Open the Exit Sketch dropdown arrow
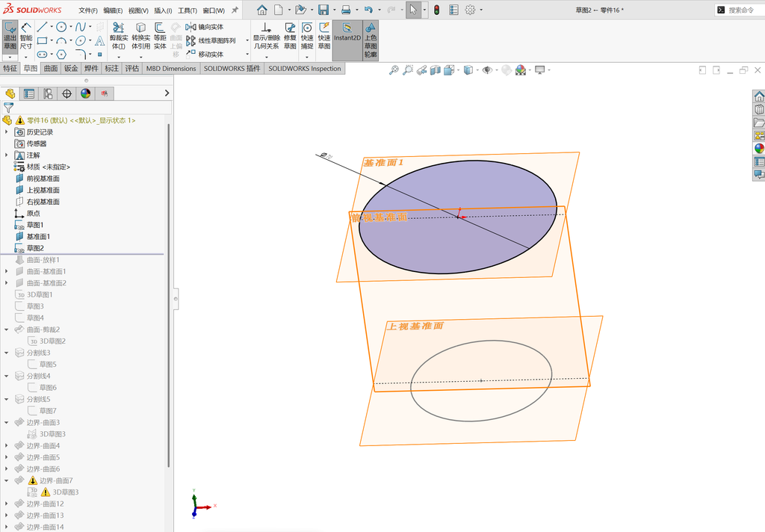Screen dimensions: 765x532 (x=10, y=57)
